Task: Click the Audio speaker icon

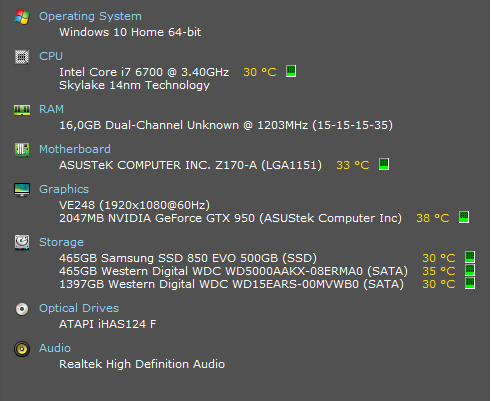Action: [x=22, y=349]
